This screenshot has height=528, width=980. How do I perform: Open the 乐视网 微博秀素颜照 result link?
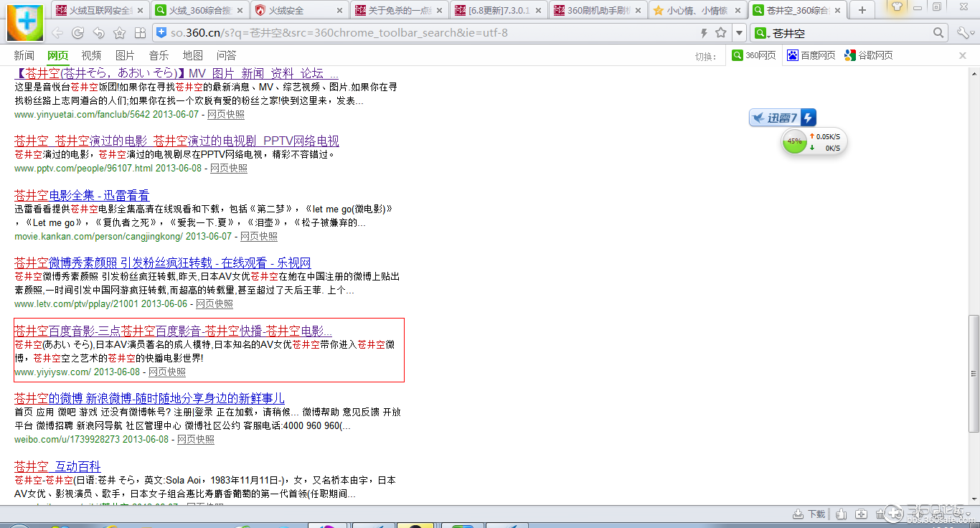pos(163,263)
